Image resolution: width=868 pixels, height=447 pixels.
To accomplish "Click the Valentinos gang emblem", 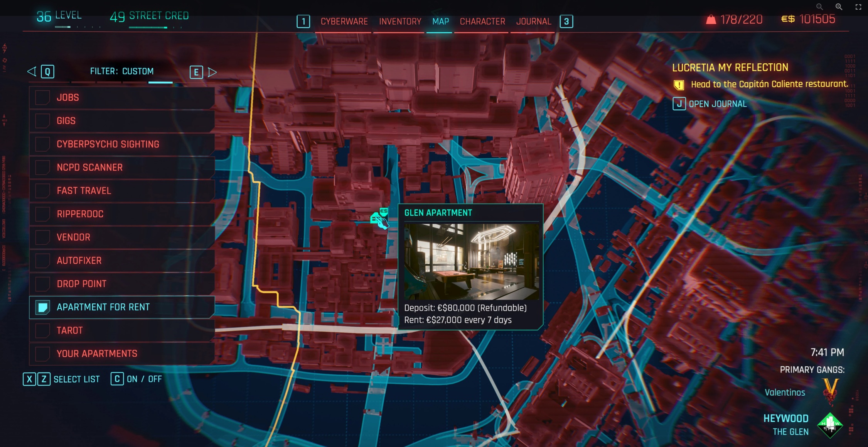I will coord(830,391).
